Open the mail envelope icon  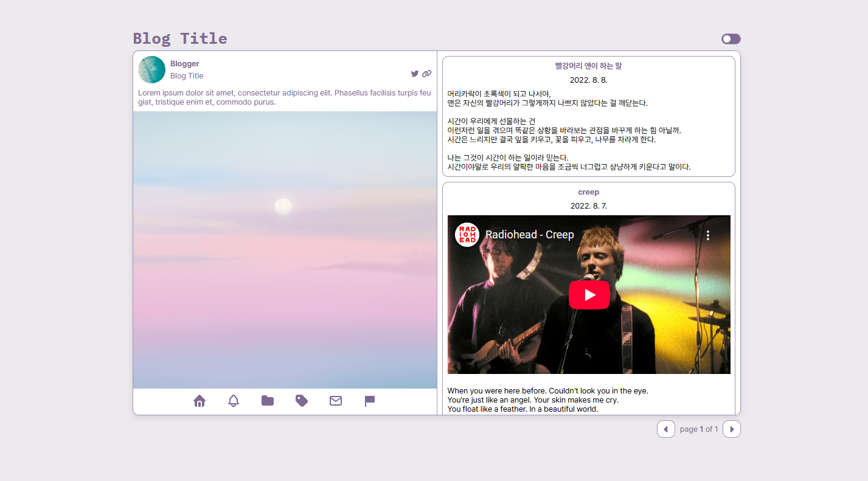click(x=336, y=401)
